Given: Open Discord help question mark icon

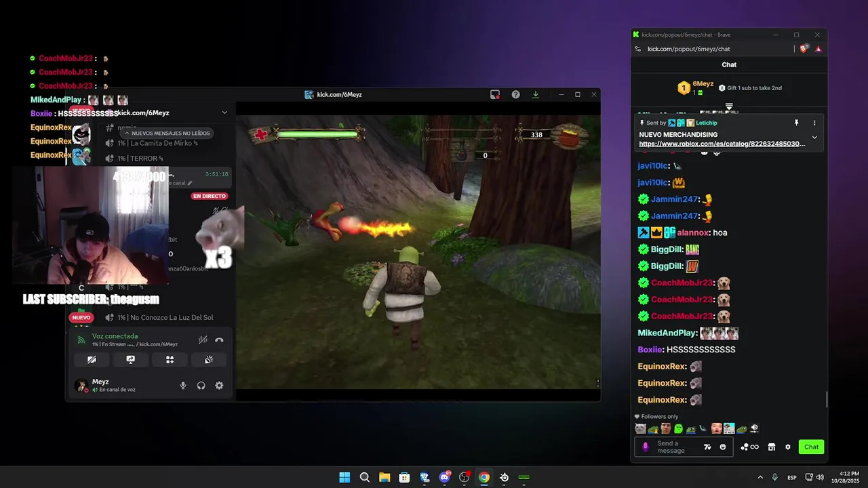Looking at the screenshot, I should [515, 95].
